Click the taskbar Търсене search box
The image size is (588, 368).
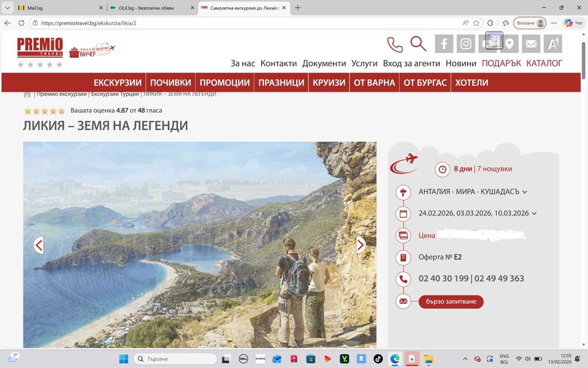pos(175,359)
